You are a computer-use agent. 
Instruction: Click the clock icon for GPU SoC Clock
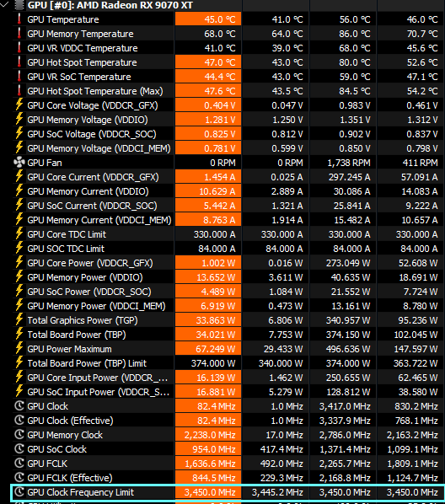point(19,448)
